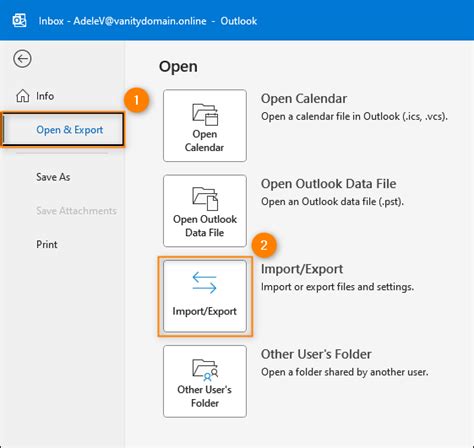Image resolution: width=474 pixels, height=448 pixels.
Task: Choose Save As in the sidebar
Action: (x=53, y=177)
